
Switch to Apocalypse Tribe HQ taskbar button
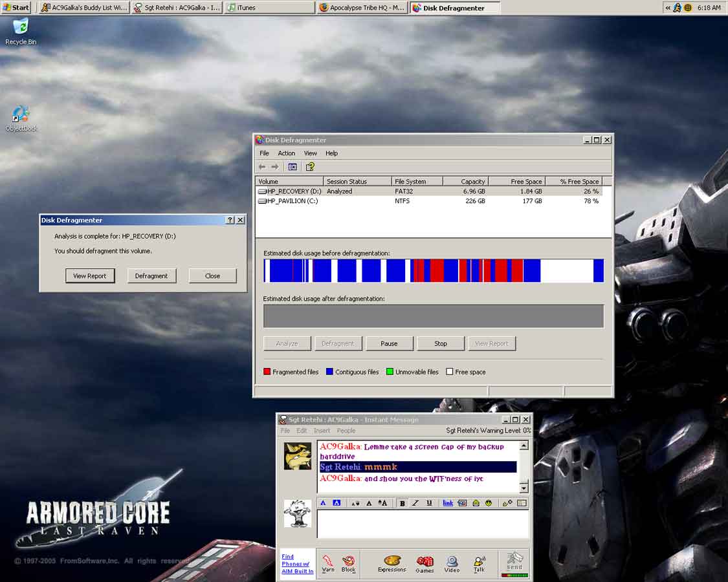pos(362,7)
